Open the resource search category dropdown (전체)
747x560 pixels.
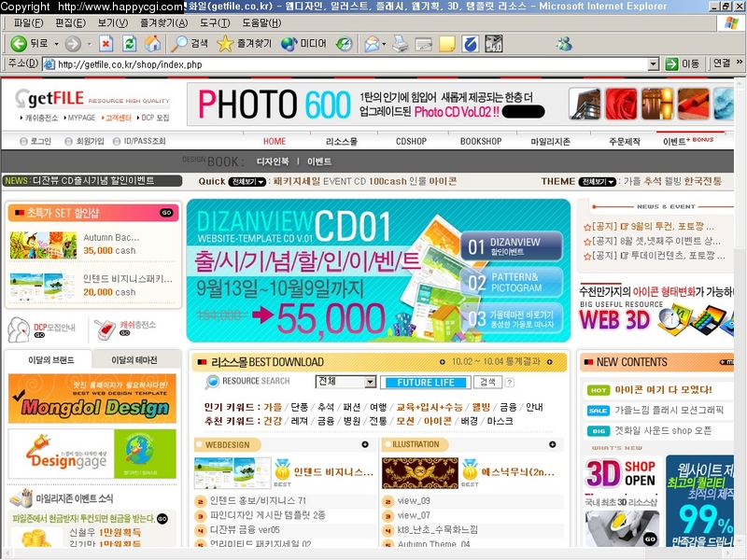[x=345, y=382]
